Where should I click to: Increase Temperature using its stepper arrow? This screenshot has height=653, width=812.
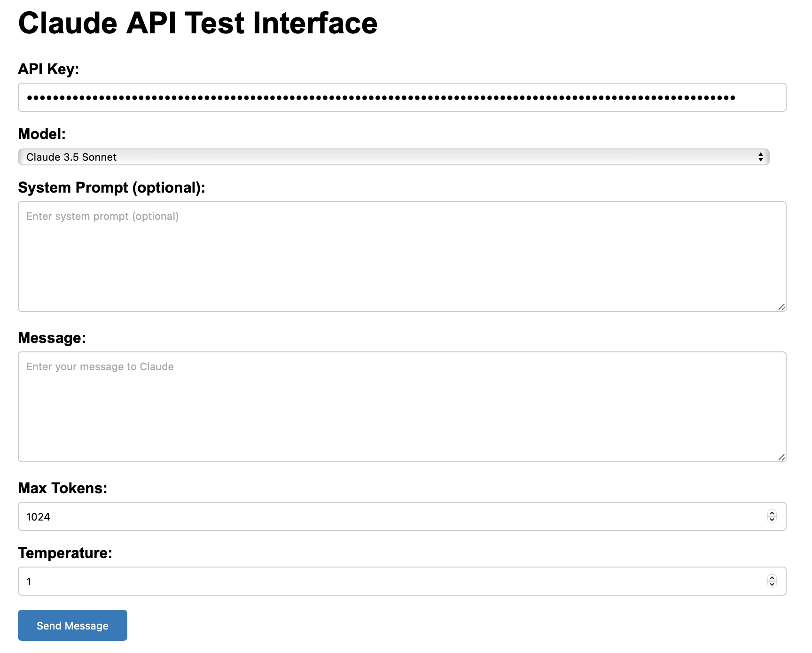[771, 578]
